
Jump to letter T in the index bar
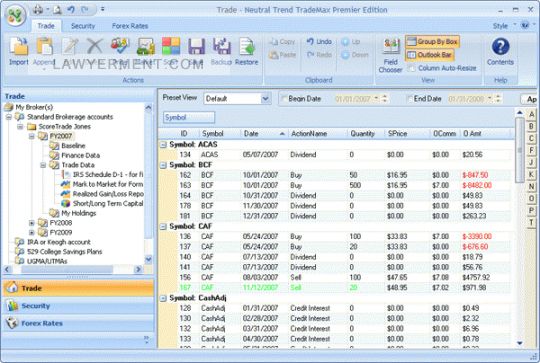coord(531,223)
